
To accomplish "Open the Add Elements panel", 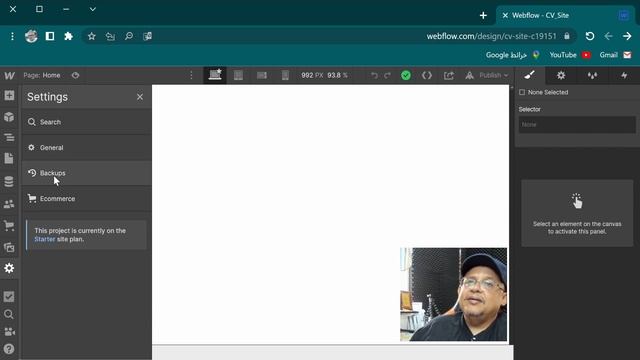I will click(9, 96).
